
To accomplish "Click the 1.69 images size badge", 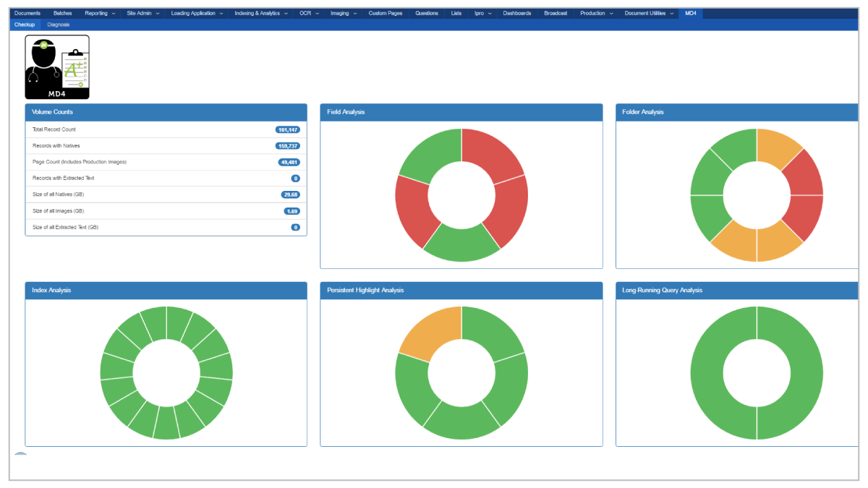I will click(292, 211).
